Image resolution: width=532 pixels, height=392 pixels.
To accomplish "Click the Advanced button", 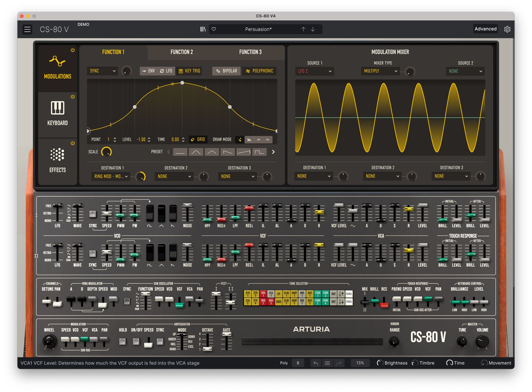I will [x=485, y=29].
